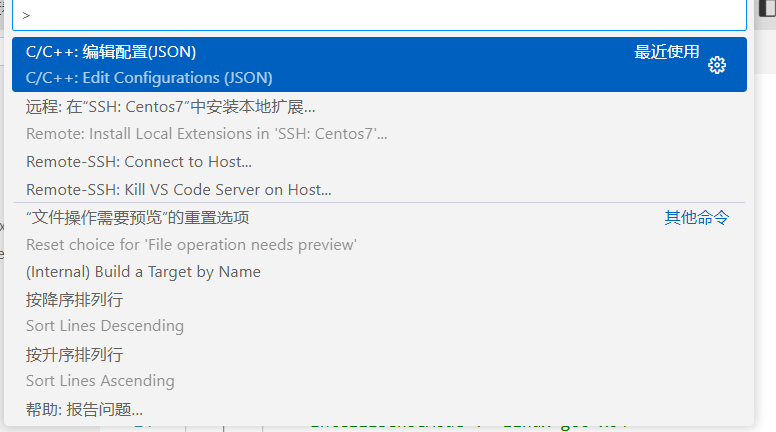Choose Remote-SSH: Connect to Host command
776x432 pixels.
139,162
